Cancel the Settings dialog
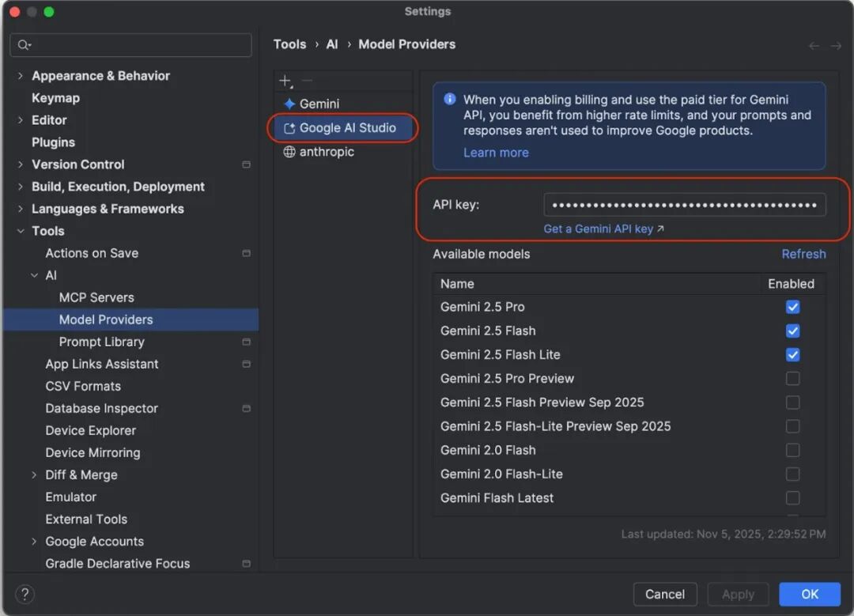The height and width of the screenshot is (616, 854). tap(665, 594)
